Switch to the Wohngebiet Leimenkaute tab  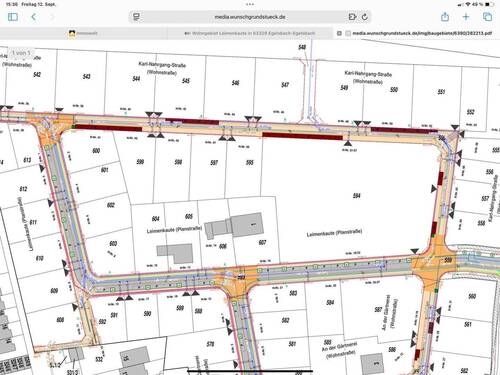pos(249,33)
